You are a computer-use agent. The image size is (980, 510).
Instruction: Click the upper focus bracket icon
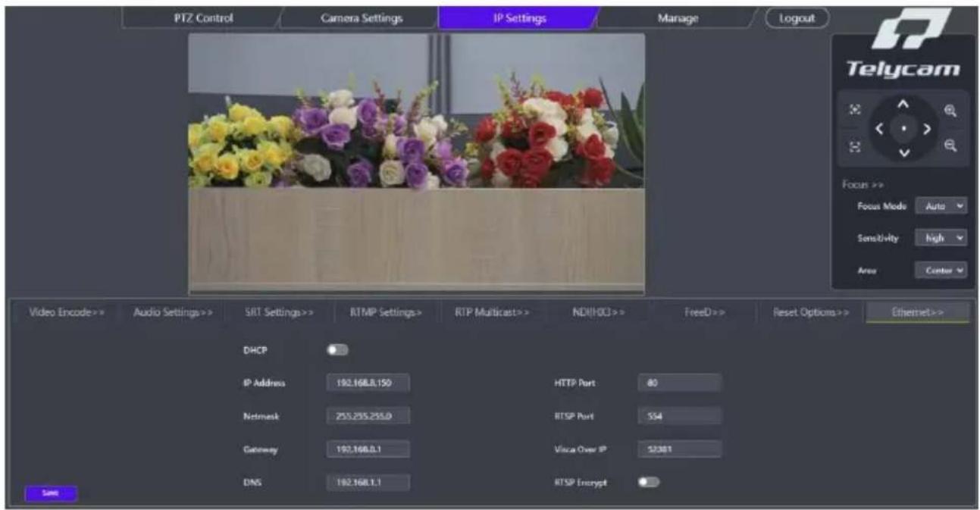coord(855,110)
